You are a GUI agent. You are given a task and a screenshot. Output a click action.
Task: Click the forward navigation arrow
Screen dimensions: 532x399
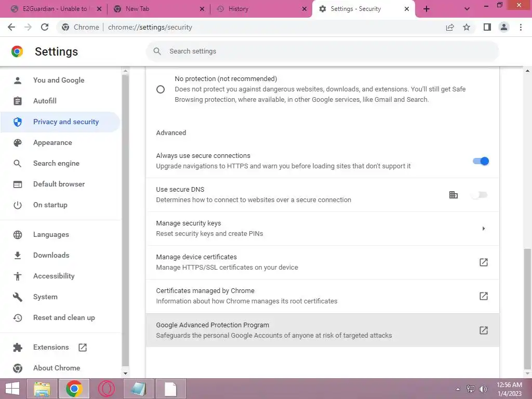28,27
